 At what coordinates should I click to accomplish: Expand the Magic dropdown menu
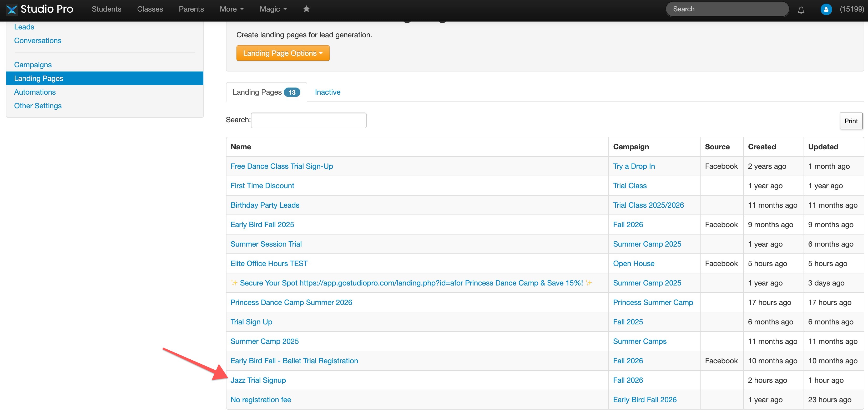pyautogui.click(x=273, y=9)
